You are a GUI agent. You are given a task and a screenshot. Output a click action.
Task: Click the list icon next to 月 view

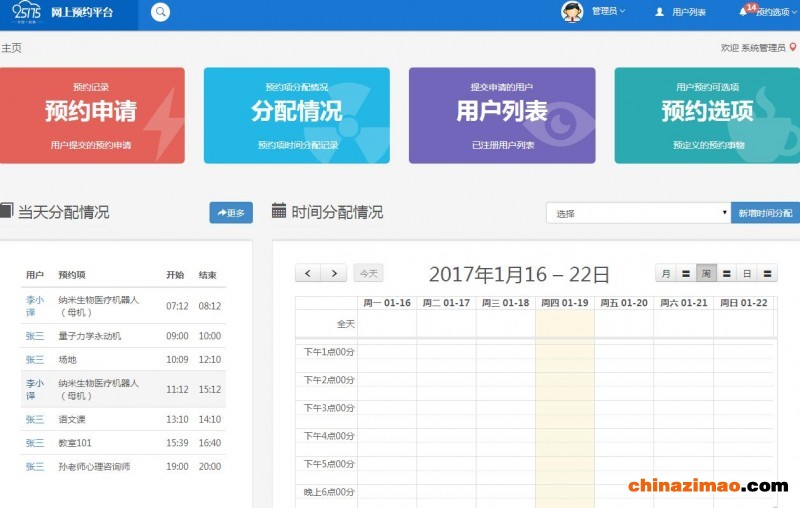pyautogui.click(x=686, y=273)
